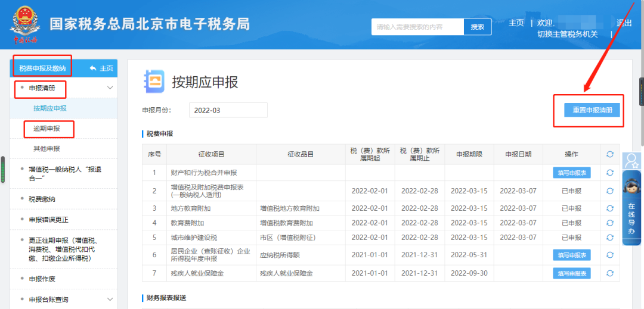This screenshot has width=644, height=309.
Task: Go to 主页 in top header
Action: pos(516,23)
